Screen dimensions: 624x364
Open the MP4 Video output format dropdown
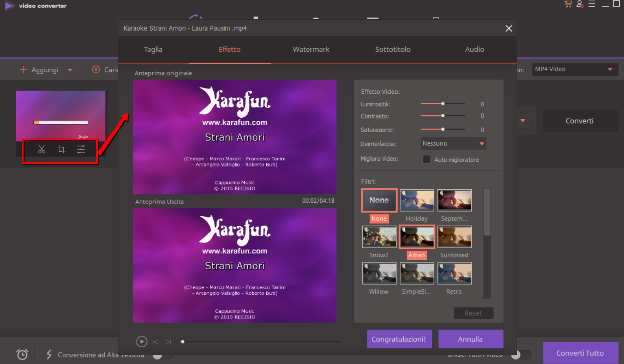[575, 69]
